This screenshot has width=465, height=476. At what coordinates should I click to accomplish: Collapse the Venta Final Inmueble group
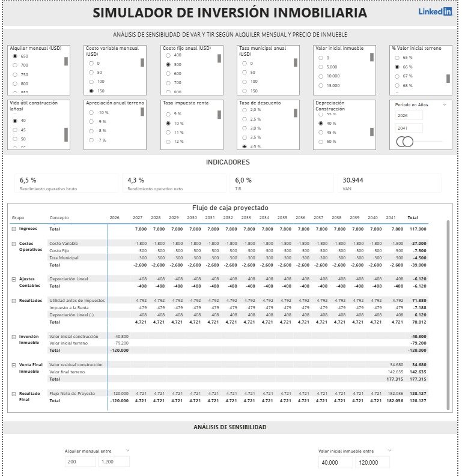(x=14, y=365)
